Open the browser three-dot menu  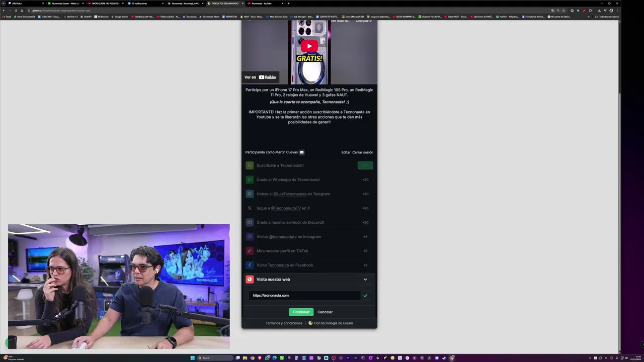coord(617,11)
